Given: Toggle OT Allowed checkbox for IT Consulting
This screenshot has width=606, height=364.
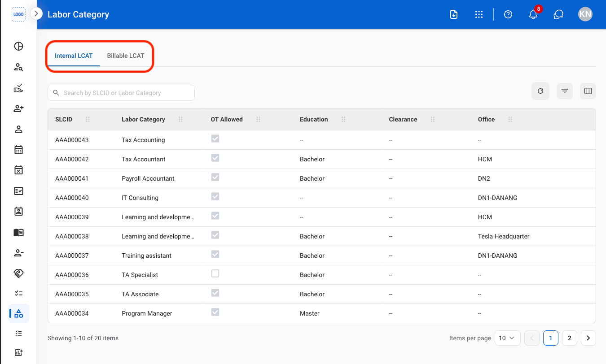Looking at the screenshot, I should tap(215, 197).
